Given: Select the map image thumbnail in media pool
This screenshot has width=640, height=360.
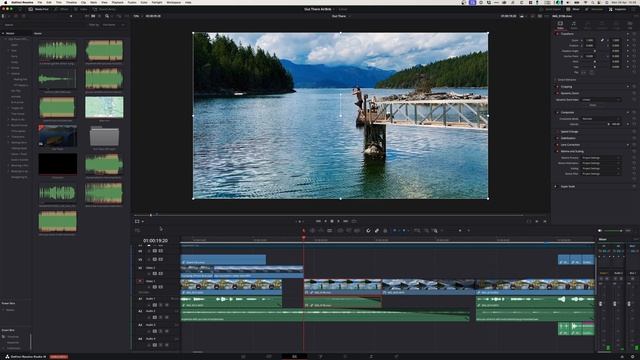Looking at the screenshot, I should pos(104,107).
